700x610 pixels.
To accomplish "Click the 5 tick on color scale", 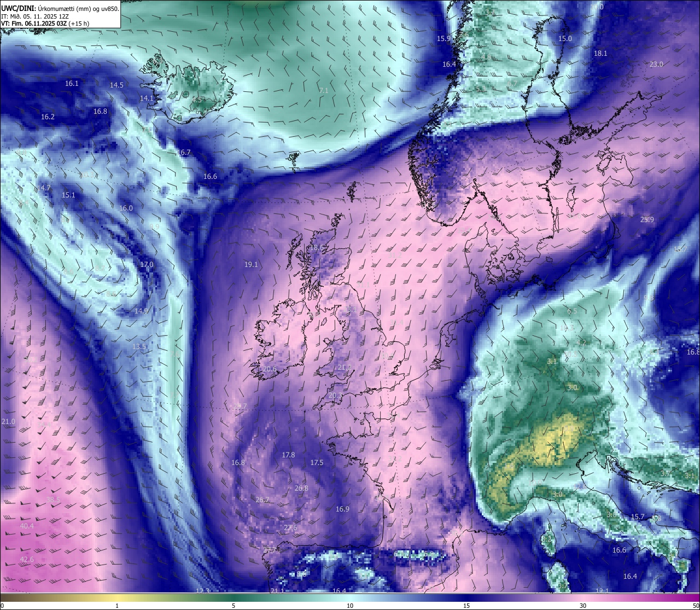I will click(x=234, y=606).
